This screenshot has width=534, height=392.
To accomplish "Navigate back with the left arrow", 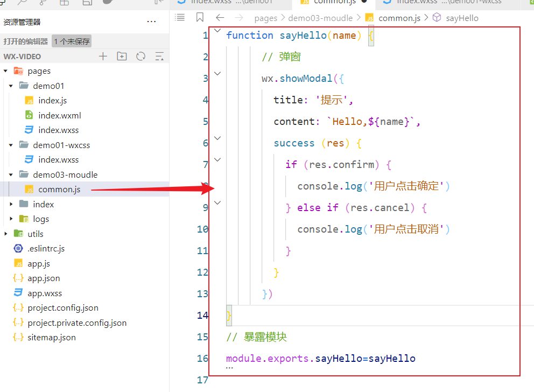I will (220, 17).
